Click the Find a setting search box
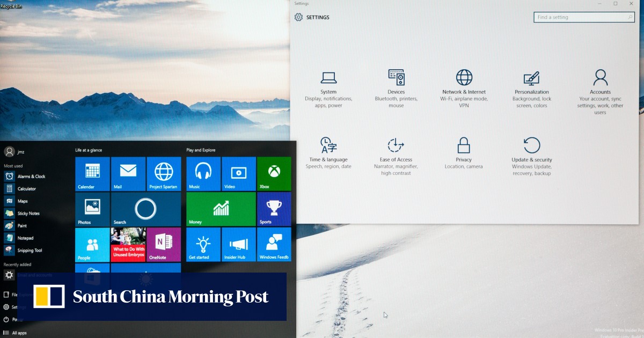This screenshot has width=644, height=338. 580,17
